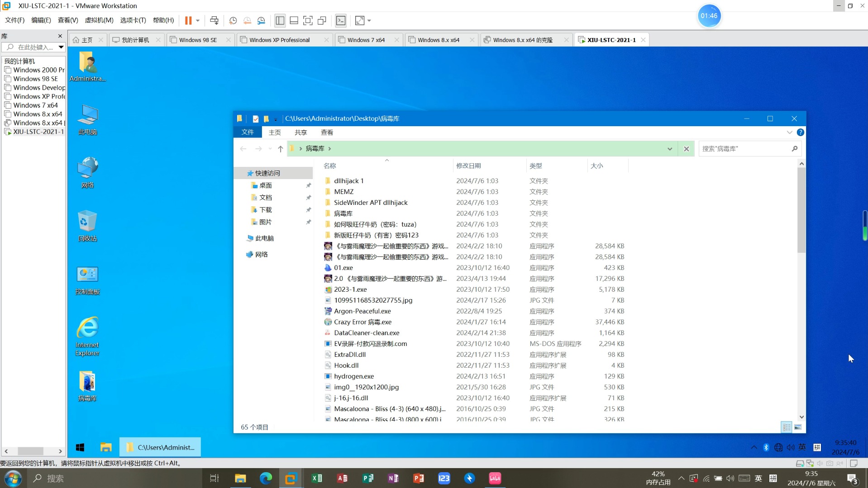Image resolution: width=868 pixels, height=488 pixels.
Task: Select the file Hook.dll
Action: [346, 365]
